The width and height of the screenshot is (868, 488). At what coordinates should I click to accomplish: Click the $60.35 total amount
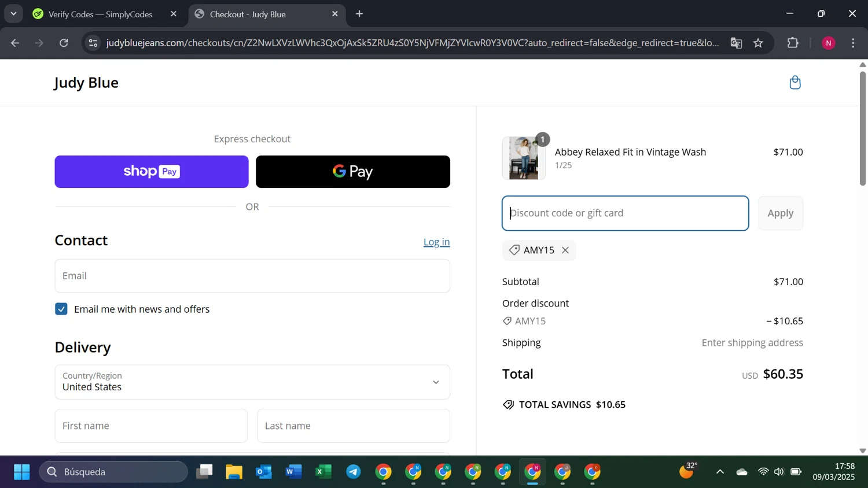[x=783, y=374]
